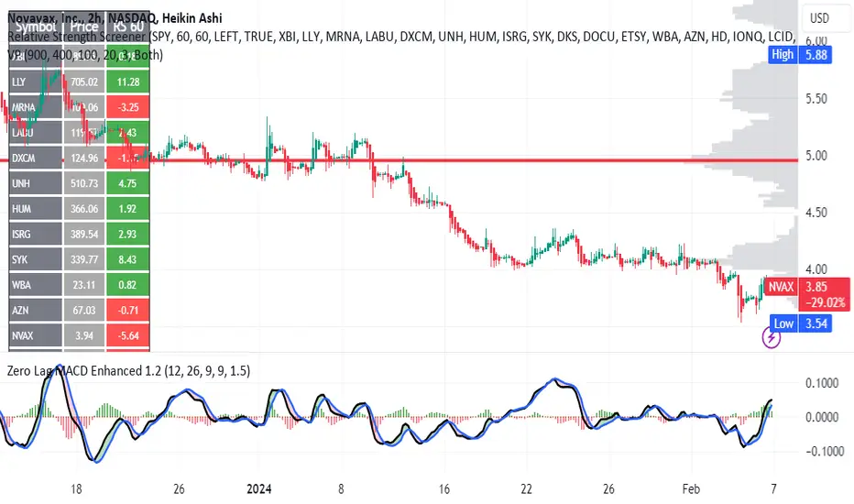Click the Symbol column header
Viewport: 854px width, 504px height.
[36, 27]
